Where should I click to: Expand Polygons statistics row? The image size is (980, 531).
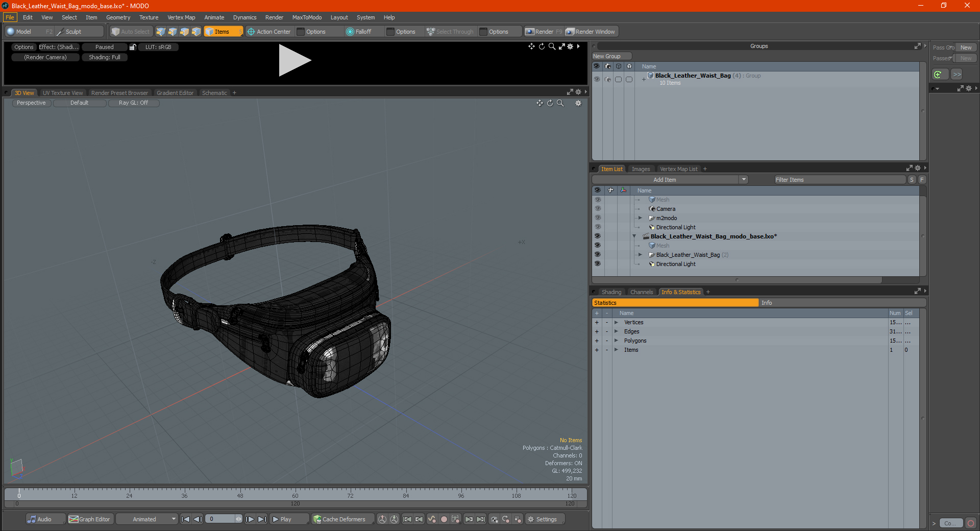point(616,341)
